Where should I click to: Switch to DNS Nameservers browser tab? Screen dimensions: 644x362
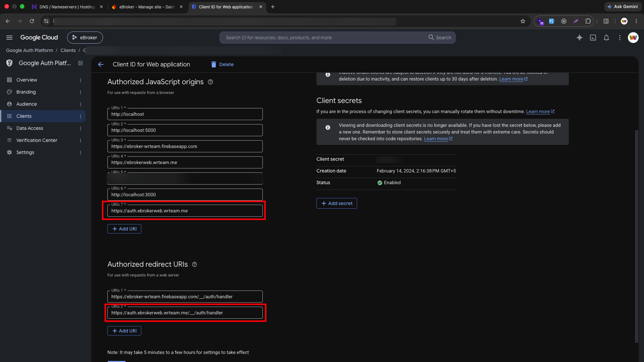pos(67,7)
